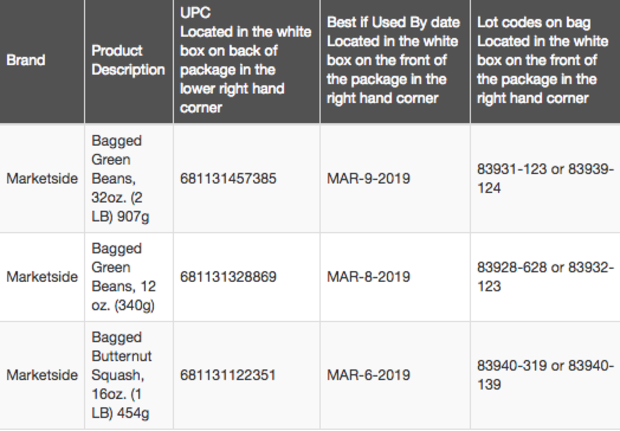The width and height of the screenshot is (620, 431).
Task: Select lot codes 83931-123 or 83939-124
Action: 545,178
